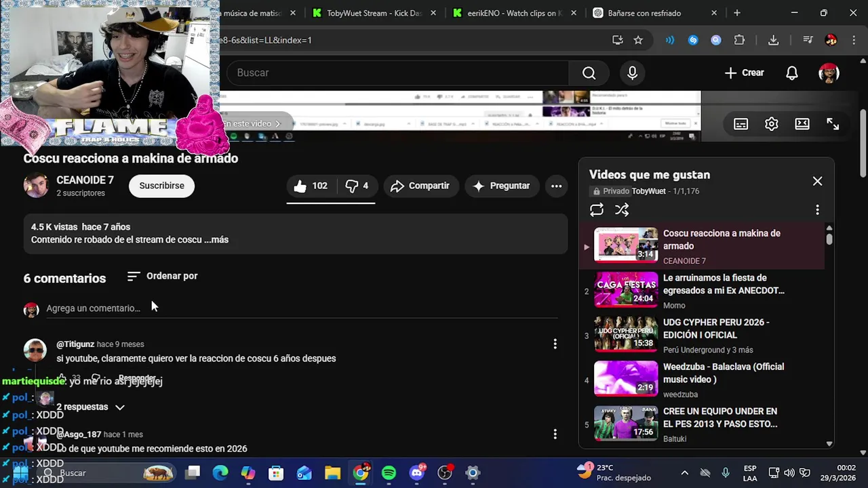Open Chrome profile Mario avatar
The width and height of the screenshot is (868, 488).
pos(831,40)
